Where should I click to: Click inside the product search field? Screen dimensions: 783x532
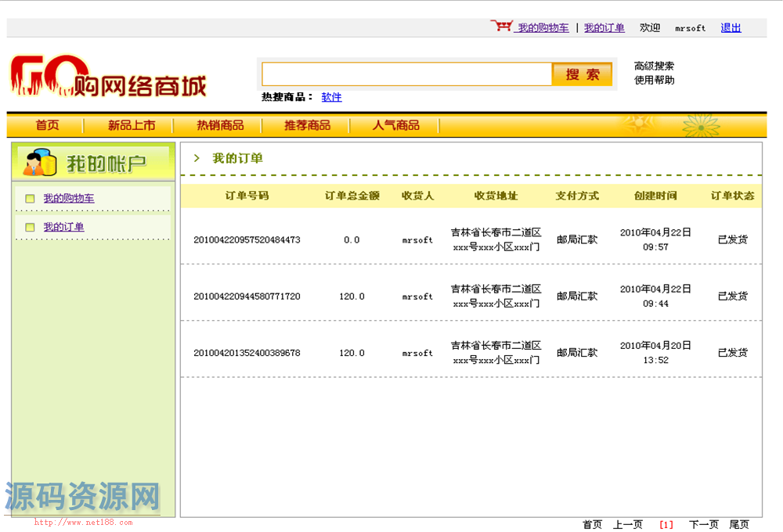(406, 74)
